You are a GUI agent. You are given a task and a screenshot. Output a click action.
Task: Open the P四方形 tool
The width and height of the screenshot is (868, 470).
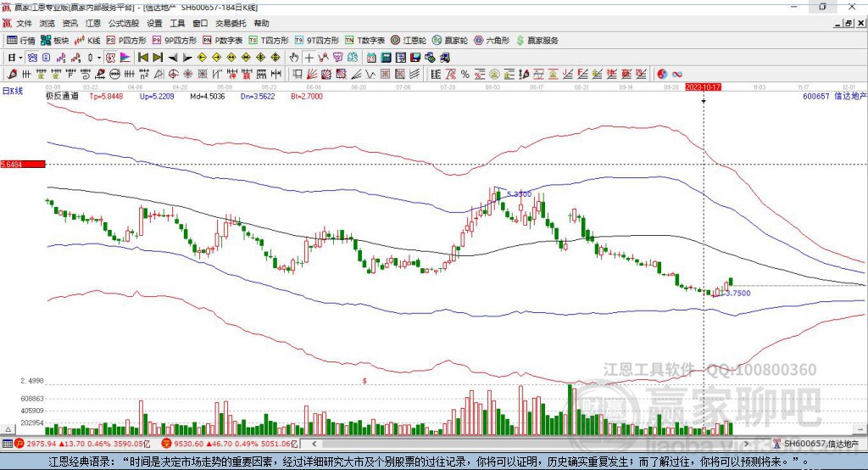point(126,41)
